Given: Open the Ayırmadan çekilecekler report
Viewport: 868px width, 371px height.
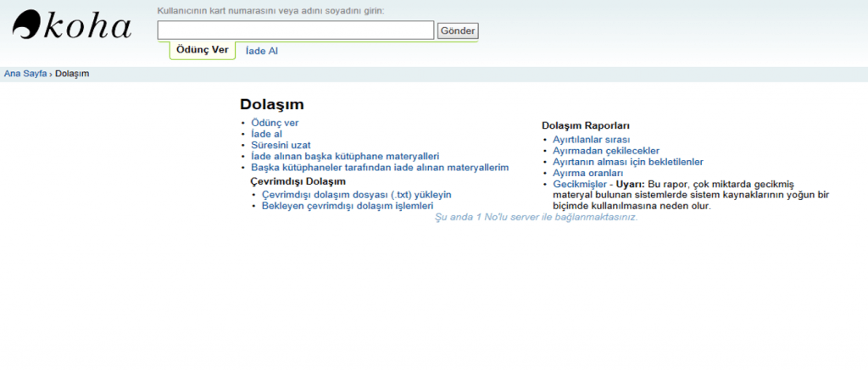Looking at the screenshot, I should 606,151.
